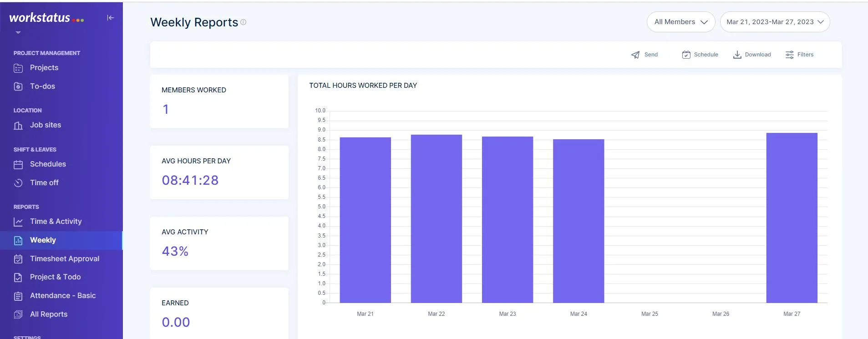Image resolution: width=868 pixels, height=339 pixels.
Task: Expand the All Members dropdown
Action: (680, 22)
